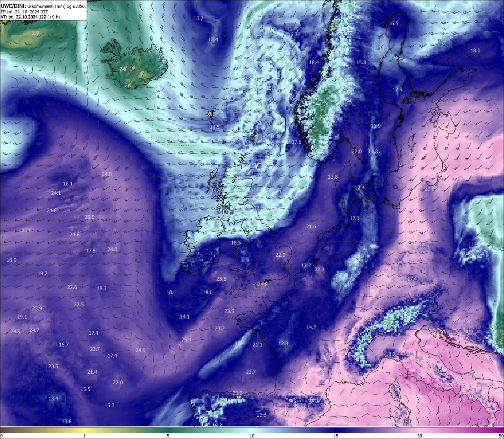Click the 18.3 value in the Atlantic
The width and height of the screenshot is (504, 439).
pyautogui.click(x=102, y=289)
